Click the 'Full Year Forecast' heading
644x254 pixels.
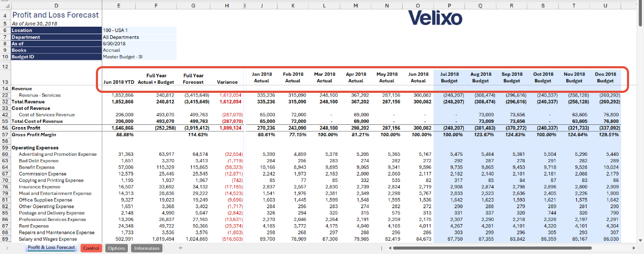click(193, 78)
